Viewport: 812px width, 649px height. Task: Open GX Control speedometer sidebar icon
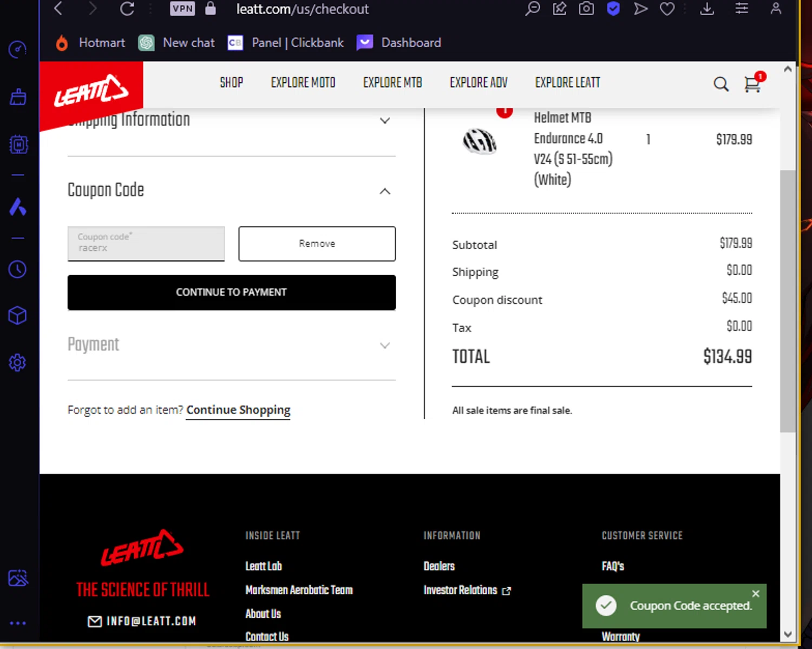(18, 50)
